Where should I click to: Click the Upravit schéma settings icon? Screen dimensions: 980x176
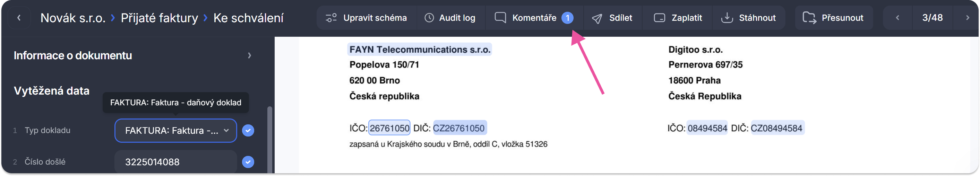point(331,18)
